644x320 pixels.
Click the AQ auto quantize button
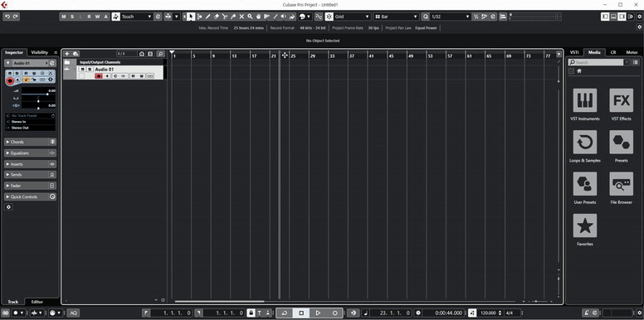tap(73, 313)
